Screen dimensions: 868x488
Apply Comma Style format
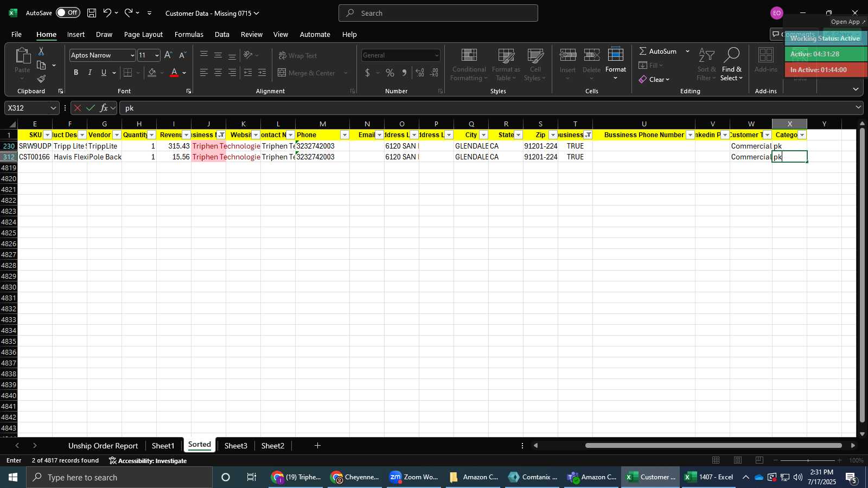pyautogui.click(x=404, y=73)
